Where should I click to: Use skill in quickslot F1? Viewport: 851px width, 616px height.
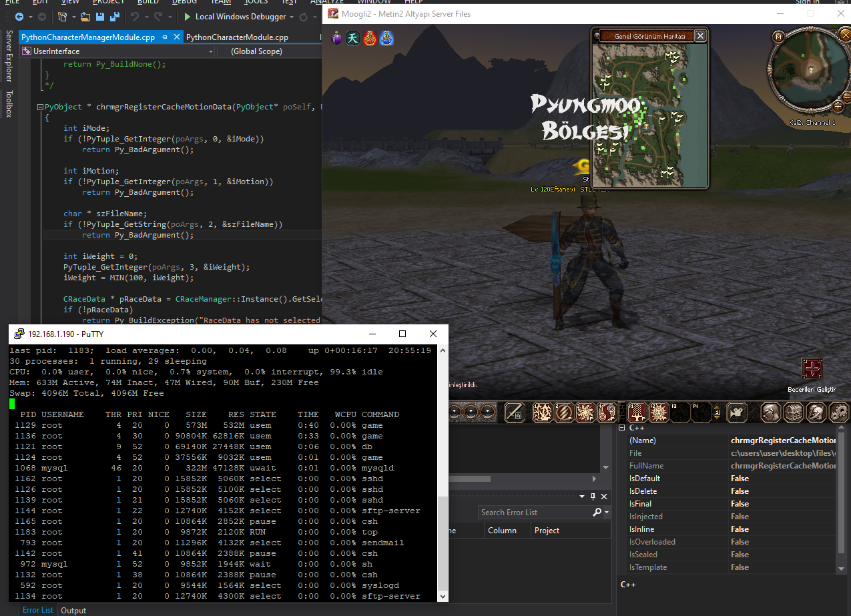tap(638, 412)
